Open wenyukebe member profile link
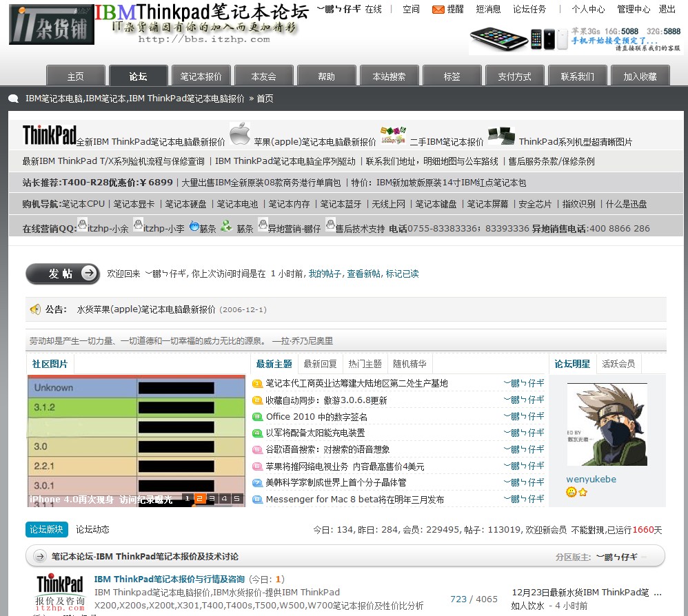The height and width of the screenshot is (616, 688). (591, 479)
